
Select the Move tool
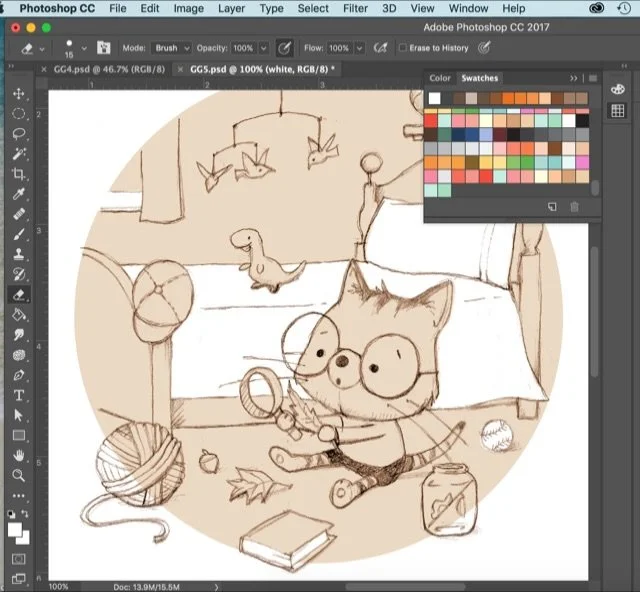19,93
